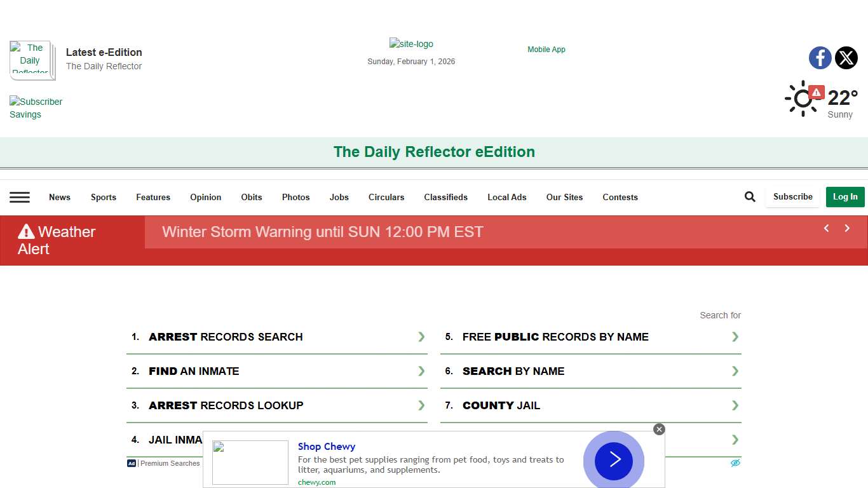Open the Mobile App link

[x=546, y=49]
